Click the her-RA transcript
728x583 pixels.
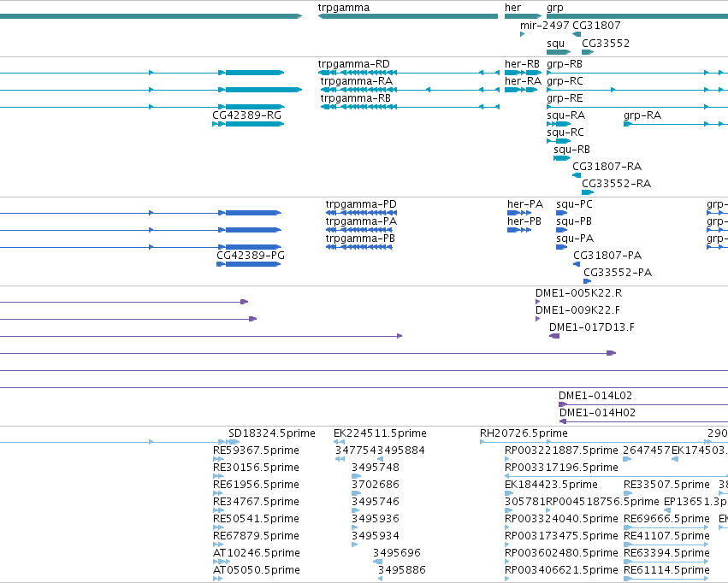(x=521, y=90)
